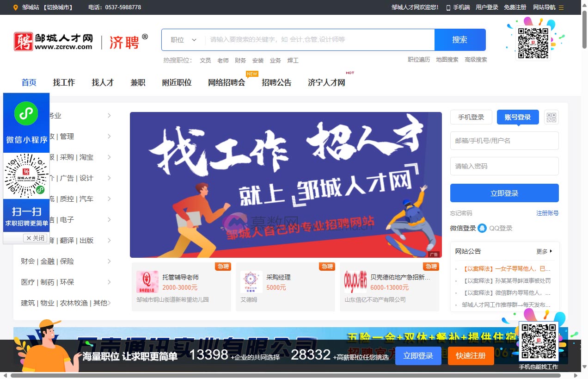Open the WeChat mini program sidebar icon

click(x=26, y=113)
